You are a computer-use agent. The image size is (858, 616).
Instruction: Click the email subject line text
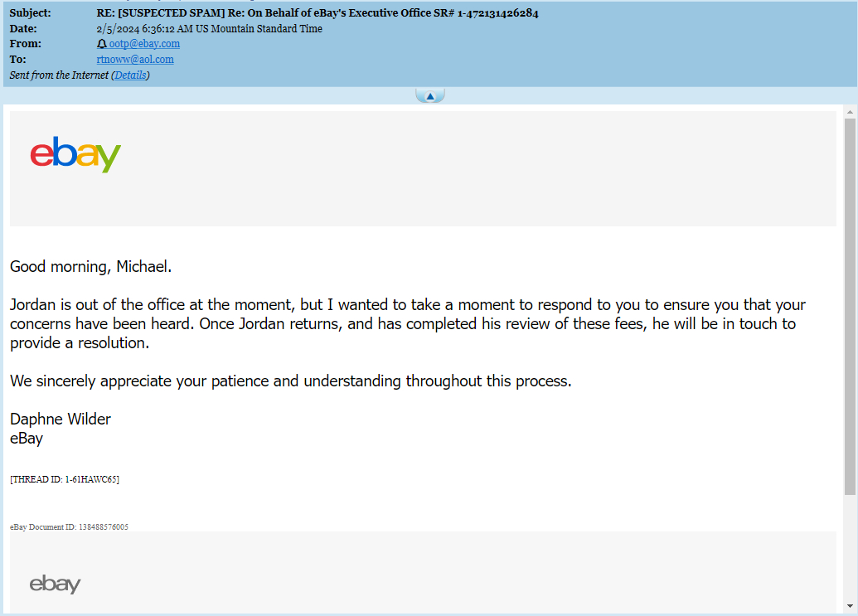(x=318, y=13)
